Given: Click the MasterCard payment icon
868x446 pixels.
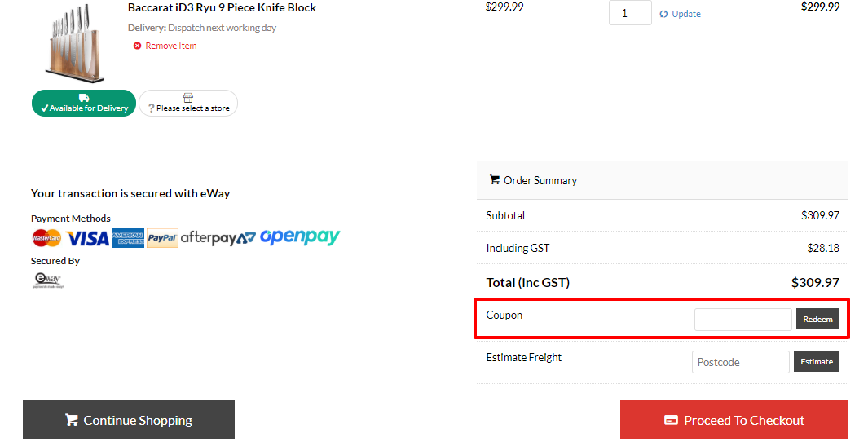Looking at the screenshot, I should pos(46,238).
